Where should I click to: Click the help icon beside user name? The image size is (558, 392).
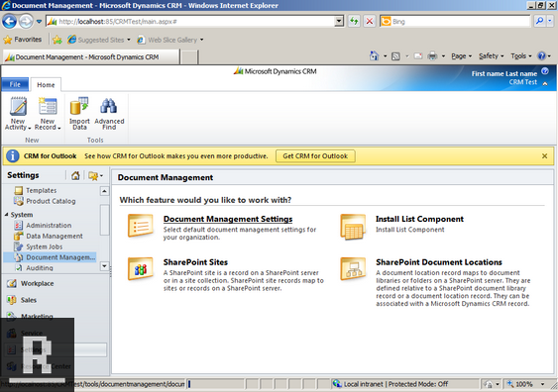click(545, 71)
